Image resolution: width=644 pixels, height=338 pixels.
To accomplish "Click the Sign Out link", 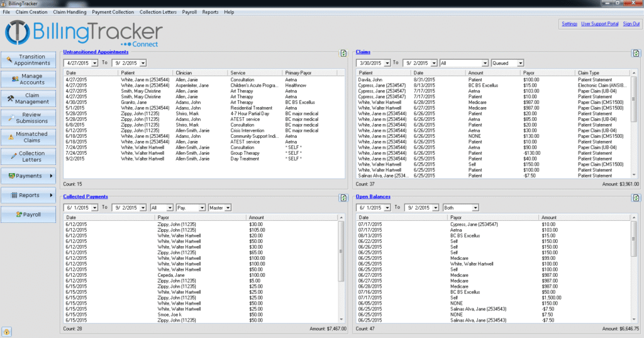I will 631,24.
